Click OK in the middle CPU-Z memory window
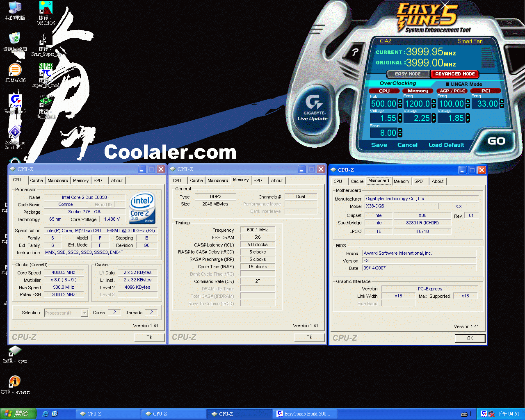This screenshot has height=420, width=525. pos(309,338)
